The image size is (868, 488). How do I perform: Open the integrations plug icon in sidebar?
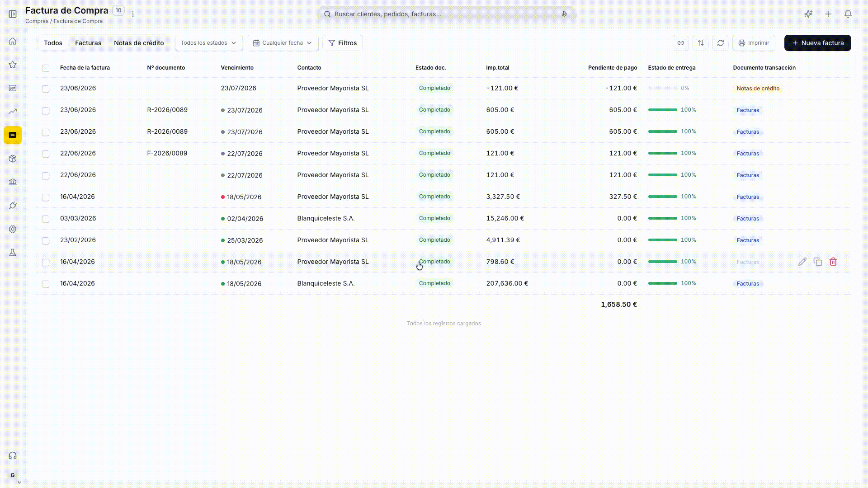13,206
